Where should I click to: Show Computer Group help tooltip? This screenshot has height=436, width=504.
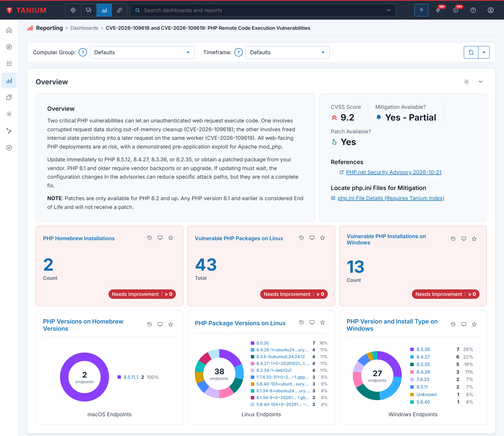pyautogui.click(x=83, y=52)
